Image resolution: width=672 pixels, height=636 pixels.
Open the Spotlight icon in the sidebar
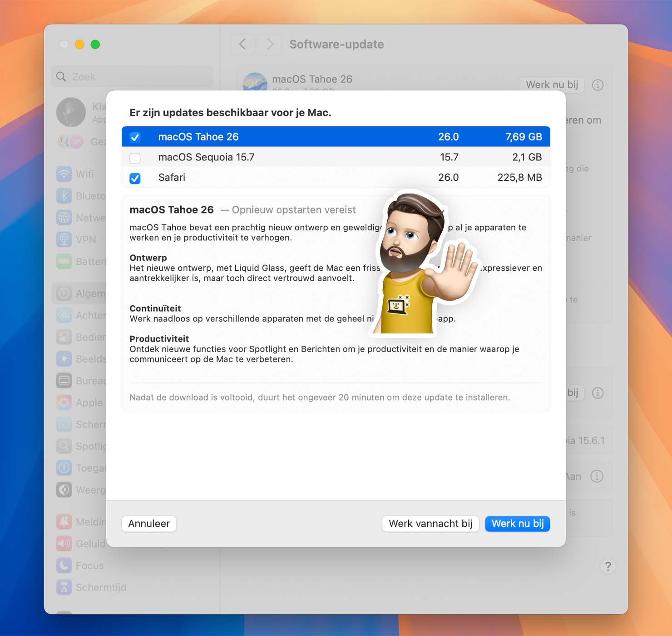pyautogui.click(x=64, y=446)
